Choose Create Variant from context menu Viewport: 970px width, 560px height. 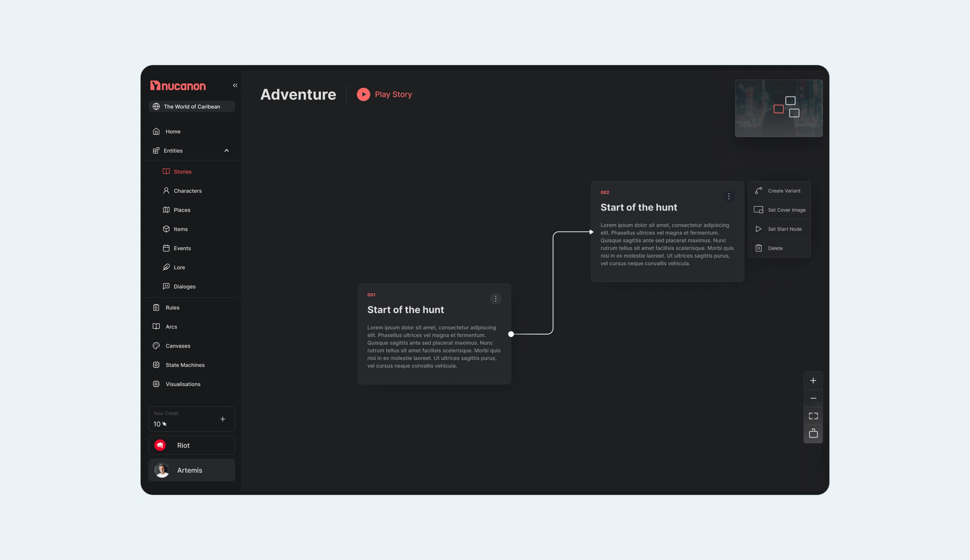(x=780, y=191)
